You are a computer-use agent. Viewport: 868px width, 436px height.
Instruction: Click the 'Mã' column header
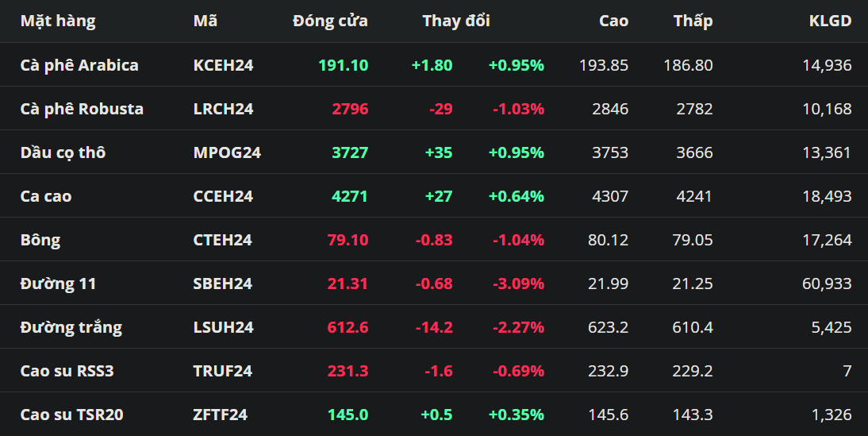click(205, 21)
